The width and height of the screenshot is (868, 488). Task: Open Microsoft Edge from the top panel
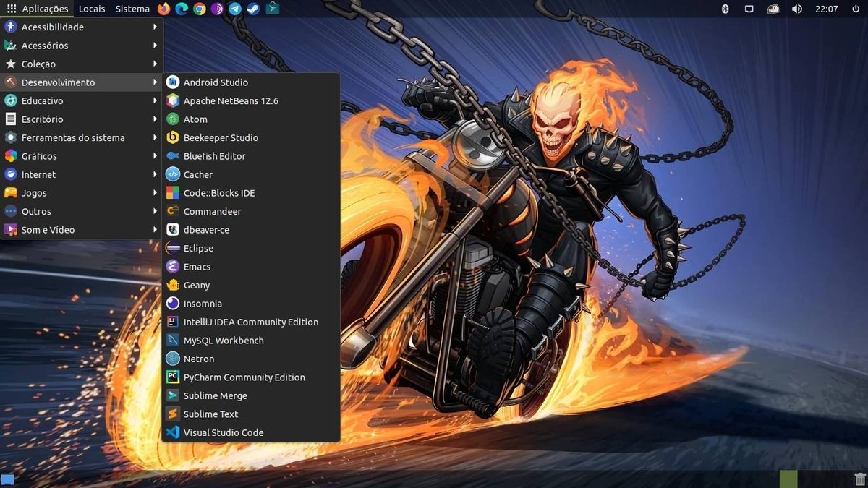(x=182, y=9)
